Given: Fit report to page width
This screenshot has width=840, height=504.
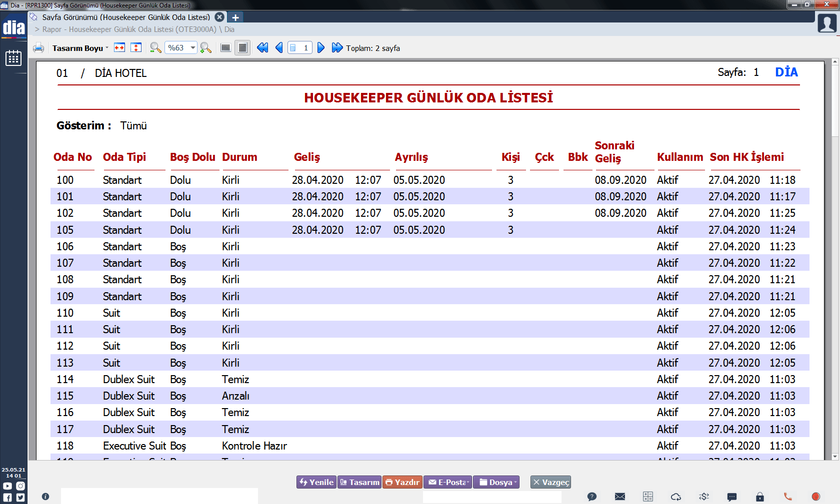Looking at the screenshot, I should pos(119,48).
